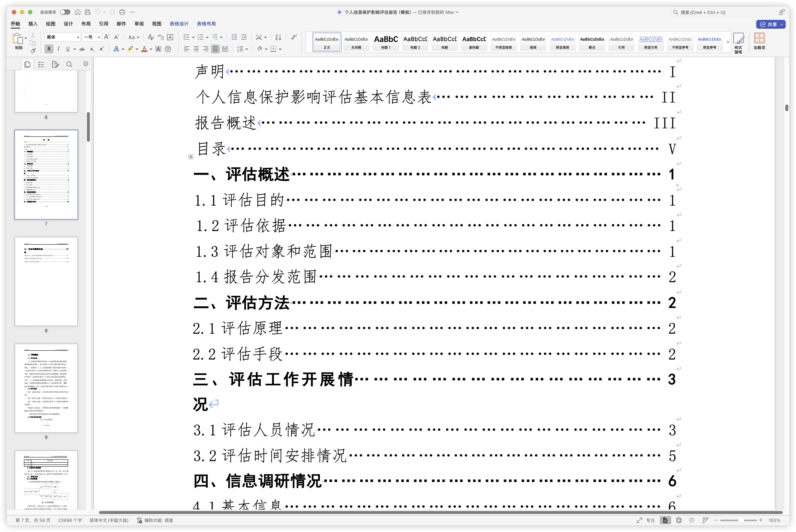Apply character border (boxed A) icon

point(170,37)
